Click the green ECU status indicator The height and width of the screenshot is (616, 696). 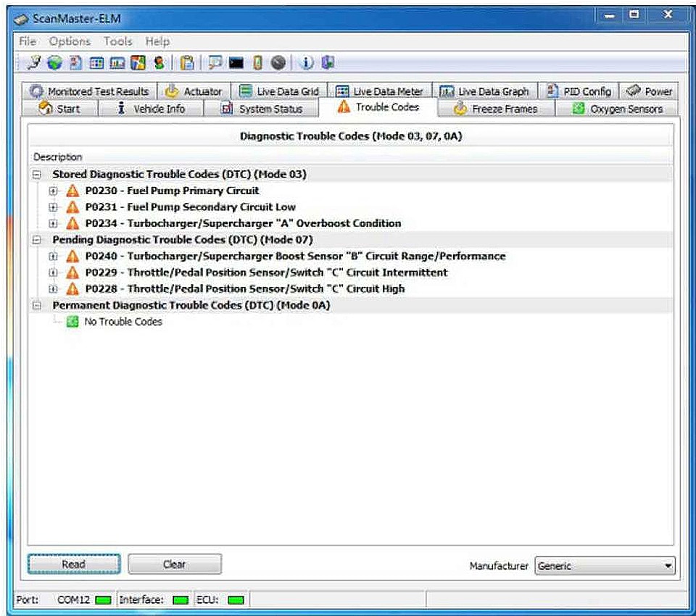click(x=236, y=600)
